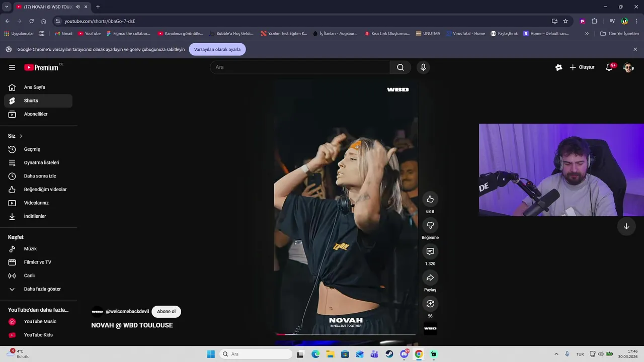Open the account avatar menu
This screenshot has height=362, width=644.
628,67
